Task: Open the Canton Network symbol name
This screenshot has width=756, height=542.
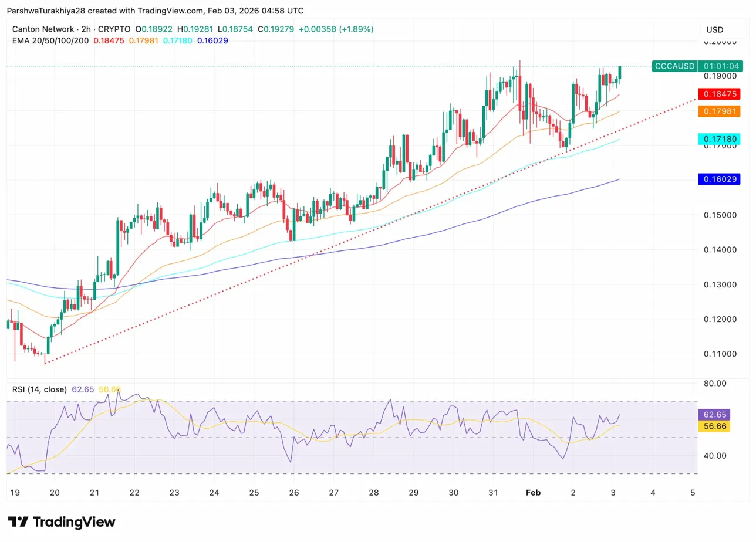Action: pos(42,29)
